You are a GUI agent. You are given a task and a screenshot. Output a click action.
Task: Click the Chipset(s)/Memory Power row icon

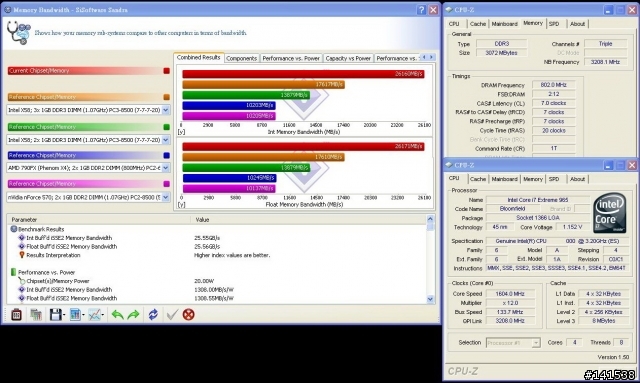(22, 281)
